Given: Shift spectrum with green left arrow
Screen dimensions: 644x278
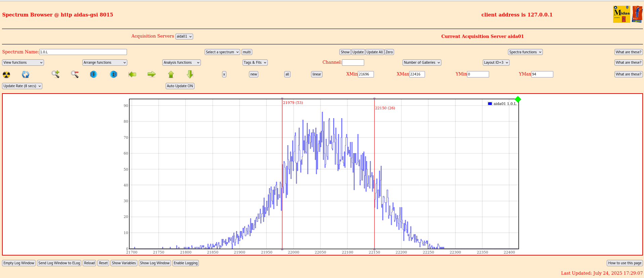Looking at the screenshot, I should 132,74.
